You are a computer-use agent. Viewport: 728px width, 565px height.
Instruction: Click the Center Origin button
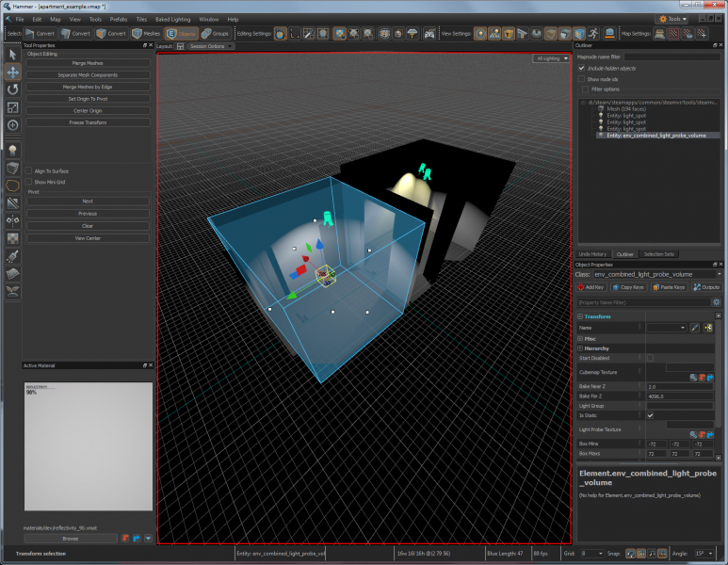(88, 110)
